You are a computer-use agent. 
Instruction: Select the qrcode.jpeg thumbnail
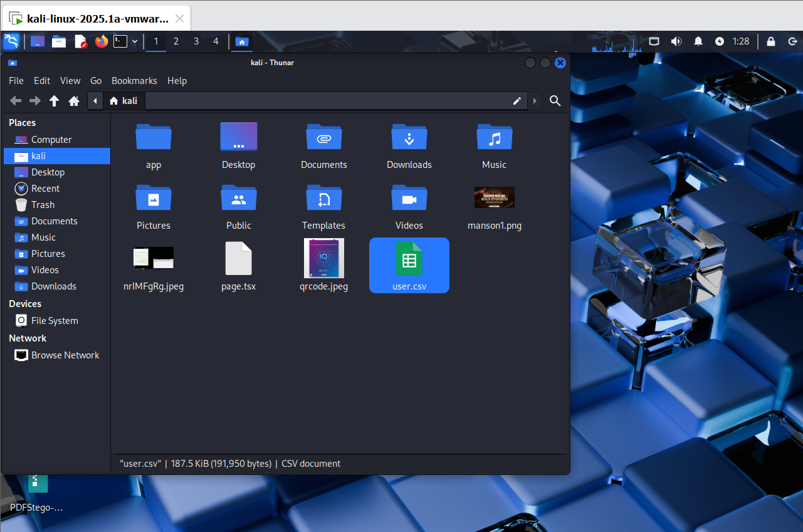[x=323, y=259]
